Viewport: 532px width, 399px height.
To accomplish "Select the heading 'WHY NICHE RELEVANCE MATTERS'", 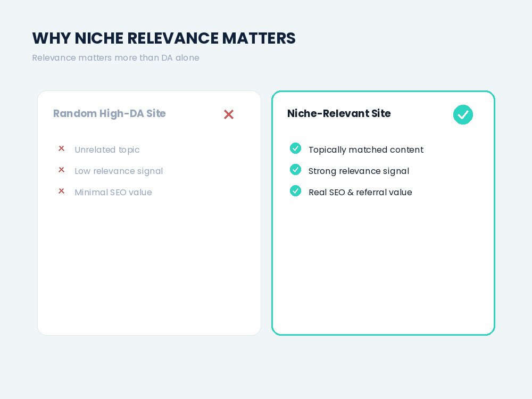I will (164, 38).
